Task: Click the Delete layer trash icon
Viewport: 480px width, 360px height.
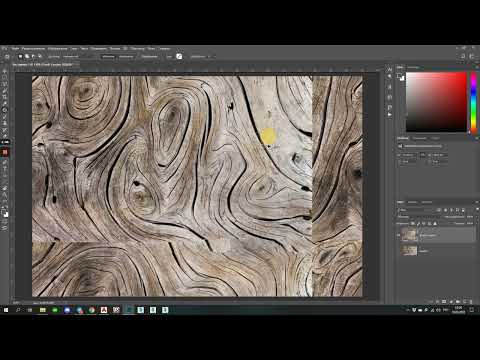Action: point(471,301)
